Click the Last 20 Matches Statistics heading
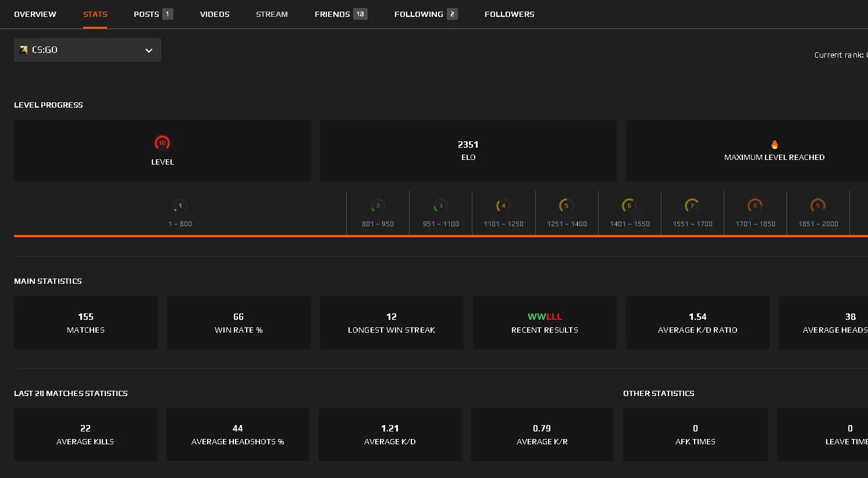The image size is (868, 478). 71,393
